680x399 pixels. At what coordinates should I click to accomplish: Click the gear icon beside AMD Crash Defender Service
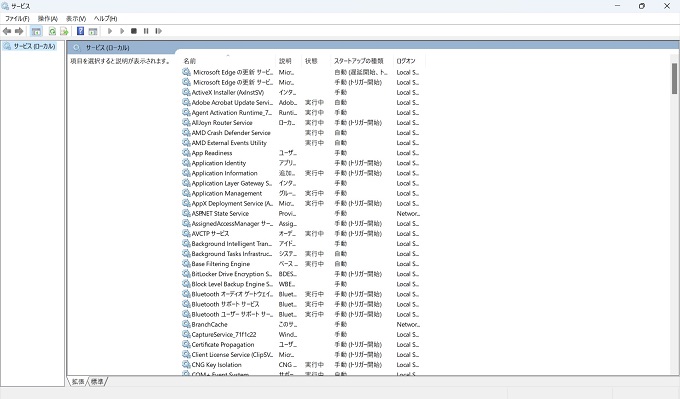pyautogui.click(x=186, y=133)
